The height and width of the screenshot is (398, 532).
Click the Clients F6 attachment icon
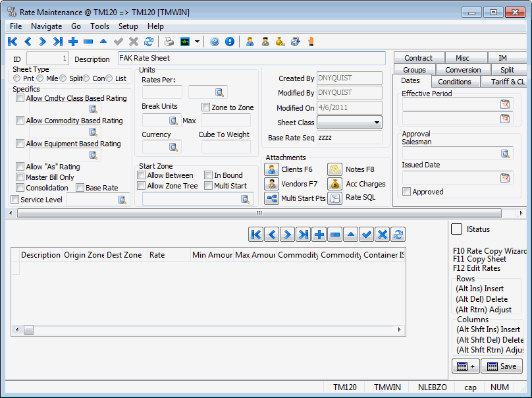coord(271,169)
